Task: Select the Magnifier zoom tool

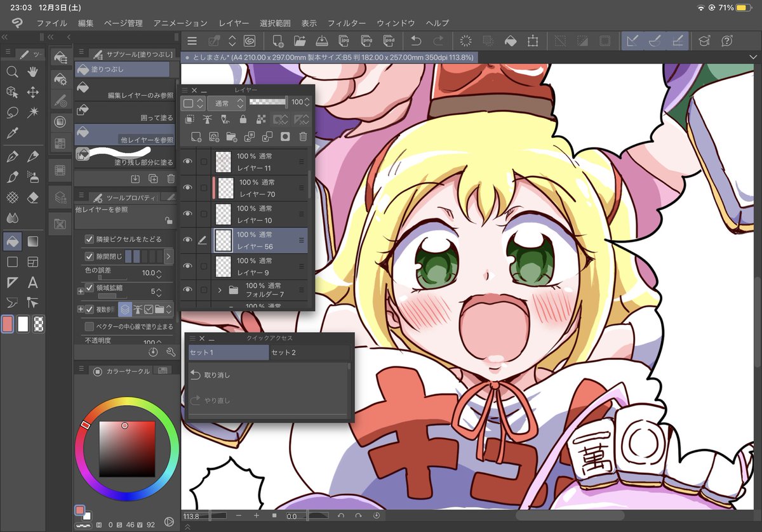Action: point(11,72)
